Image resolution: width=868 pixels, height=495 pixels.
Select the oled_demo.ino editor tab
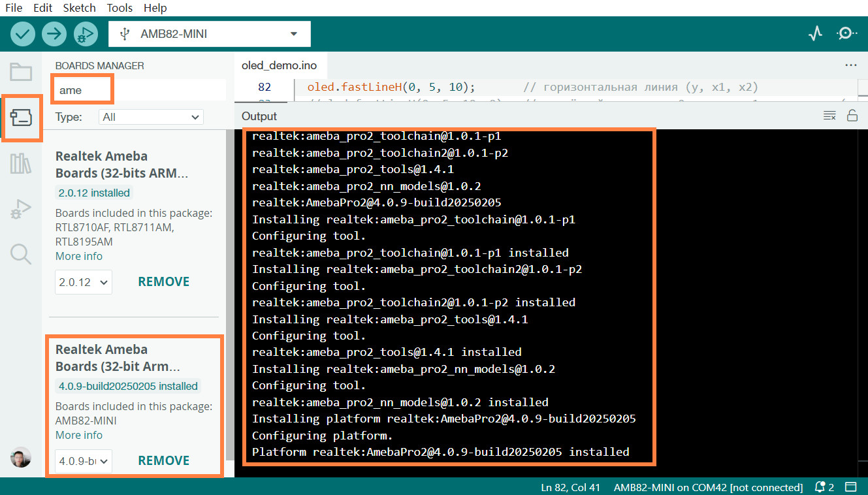point(280,65)
